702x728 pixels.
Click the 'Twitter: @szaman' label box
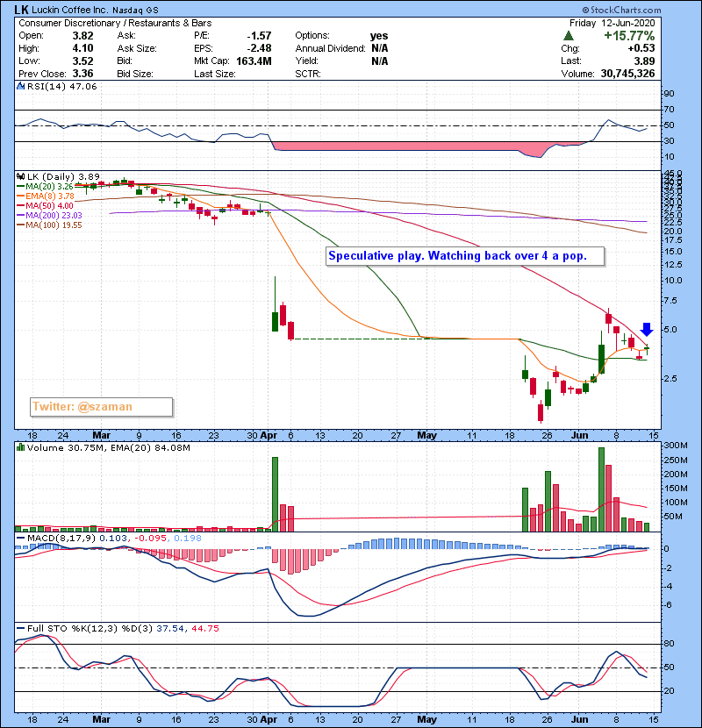click(101, 407)
